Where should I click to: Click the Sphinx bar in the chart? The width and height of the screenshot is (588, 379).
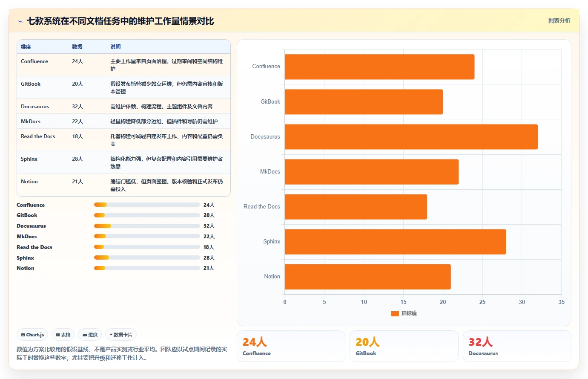tap(396, 242)
